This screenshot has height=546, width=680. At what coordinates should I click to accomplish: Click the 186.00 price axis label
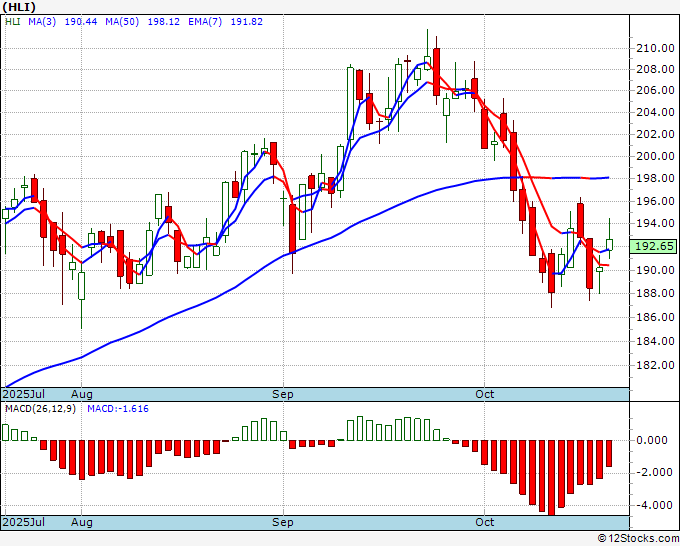(x=655, y=317)
